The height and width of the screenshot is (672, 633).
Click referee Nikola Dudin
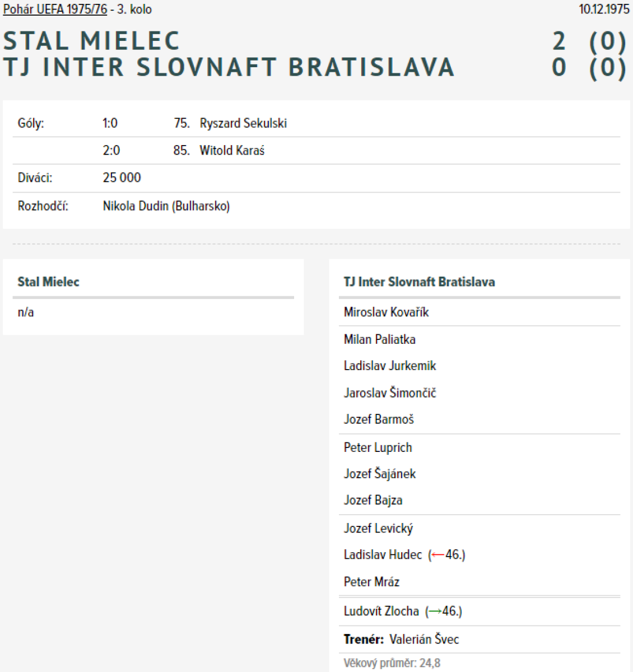click(x=136, y=206)
